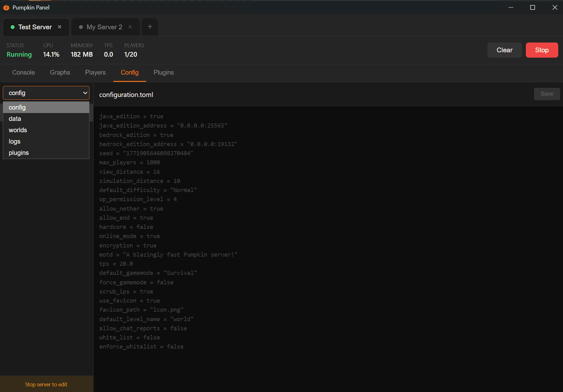Switch to My Server 2 tab
Screen dimensions: 563x392
pos(104,27)
